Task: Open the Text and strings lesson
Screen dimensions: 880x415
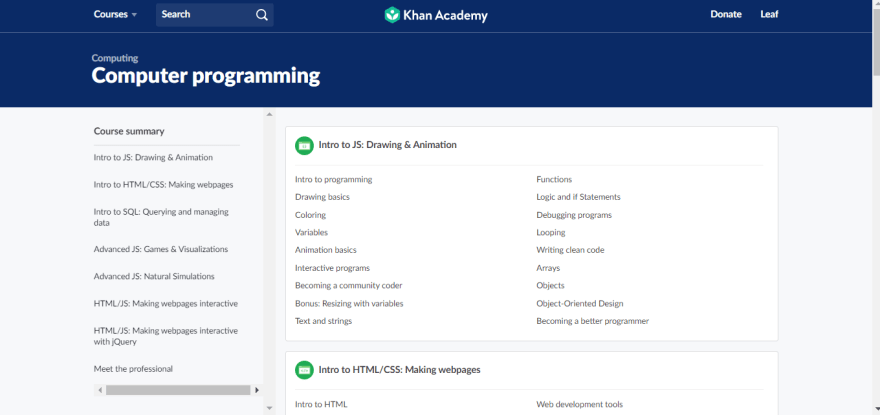Action: point(323,321)
